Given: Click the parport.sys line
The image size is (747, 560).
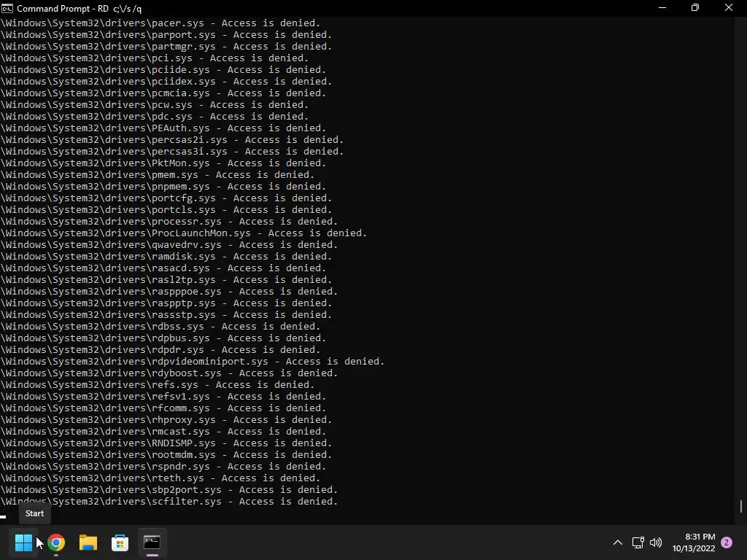Looking at the screenshot, I should (166, 35).
